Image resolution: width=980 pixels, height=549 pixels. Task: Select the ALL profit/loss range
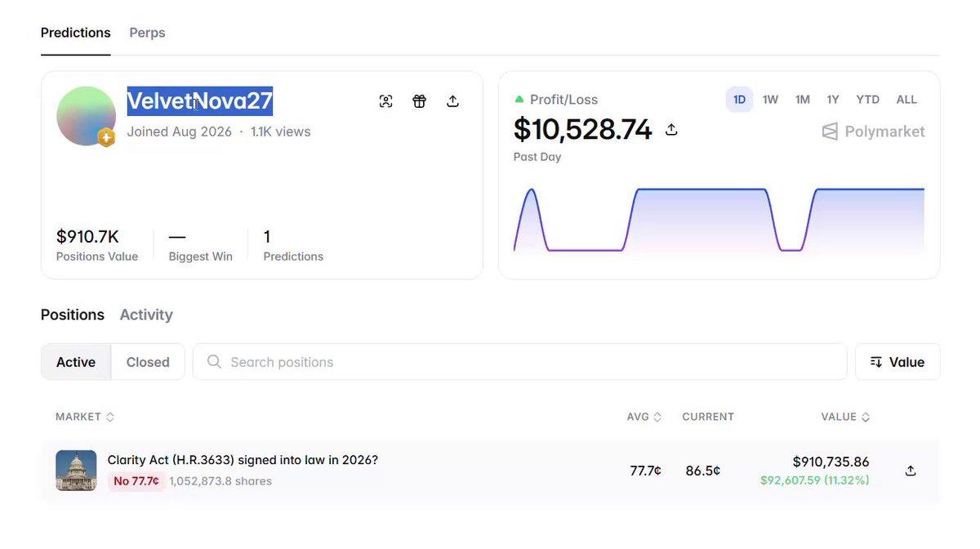click(906, 100)
